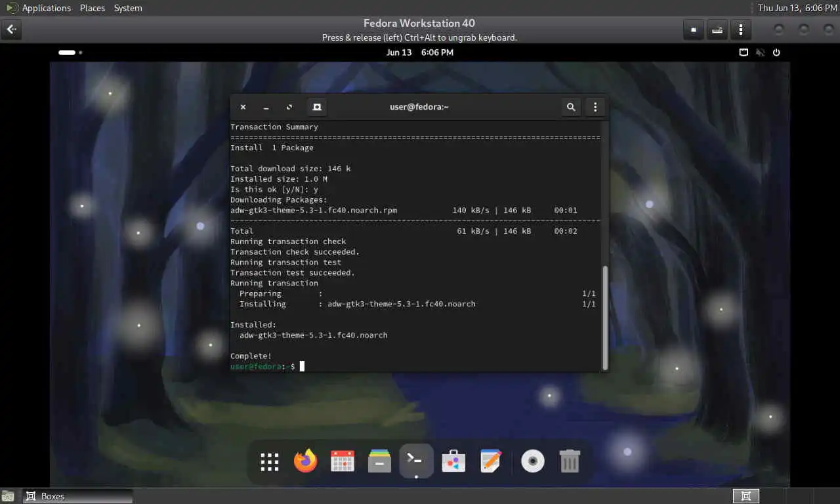Click the host clock Thu Jun 13, 6:06 PM

click(x=797, y=8)
